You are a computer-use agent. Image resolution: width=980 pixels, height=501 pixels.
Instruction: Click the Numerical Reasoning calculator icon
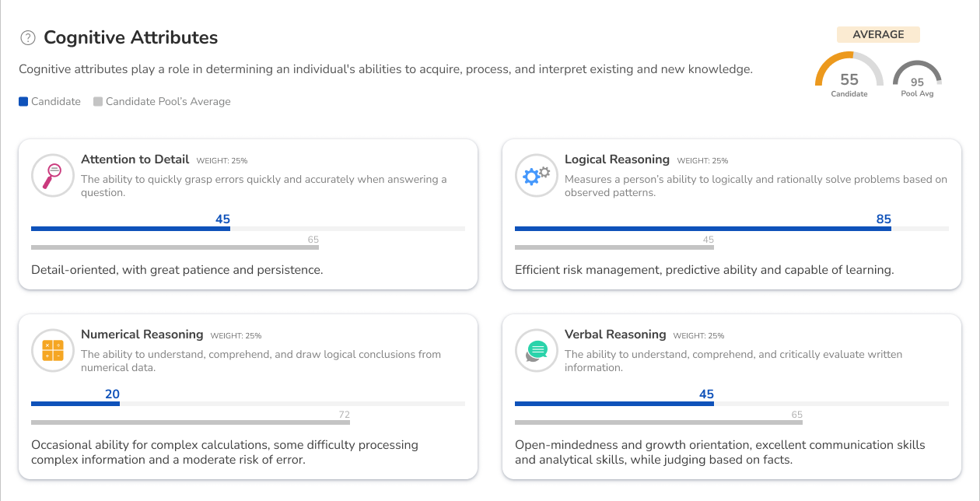tap(53, 351)
